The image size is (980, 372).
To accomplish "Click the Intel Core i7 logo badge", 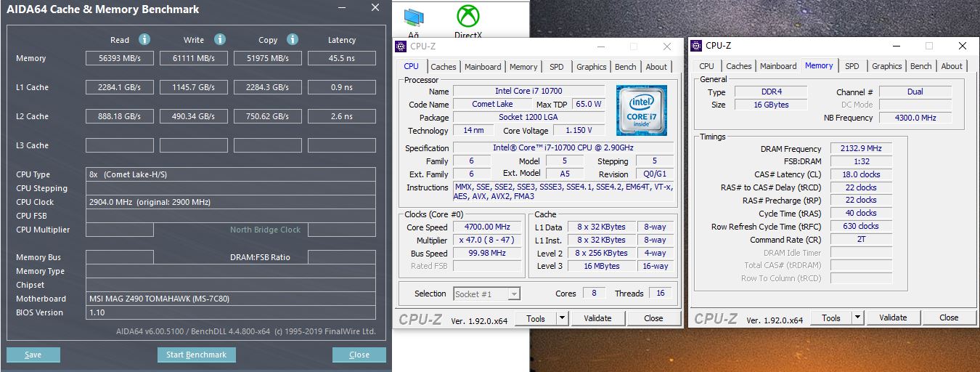I will [642, 110].
